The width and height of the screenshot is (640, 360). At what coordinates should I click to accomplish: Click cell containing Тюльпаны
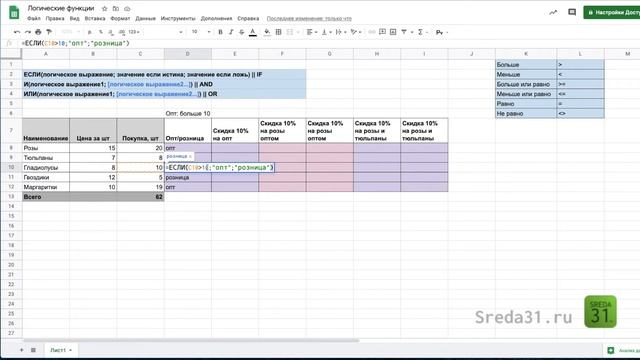[x=46, y=158]
